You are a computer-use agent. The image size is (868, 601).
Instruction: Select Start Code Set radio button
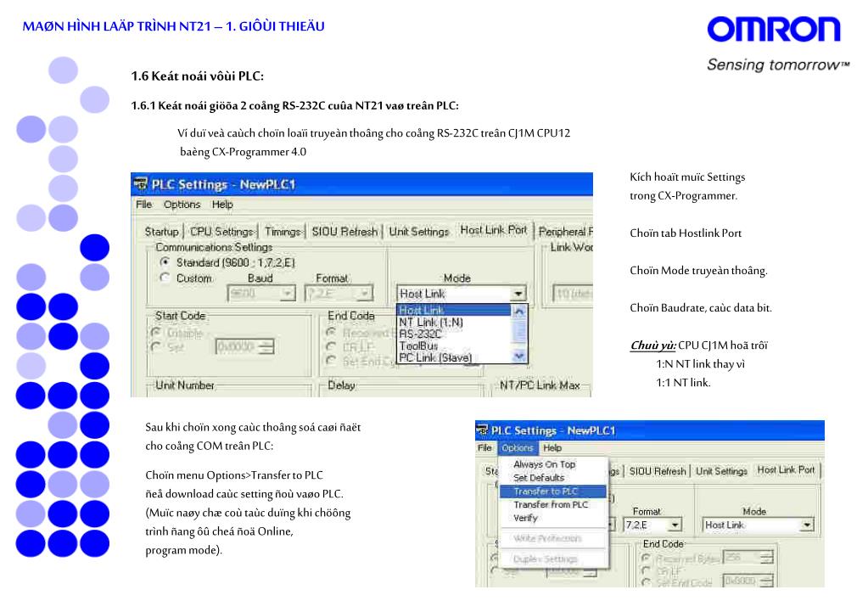coord(156,346)
